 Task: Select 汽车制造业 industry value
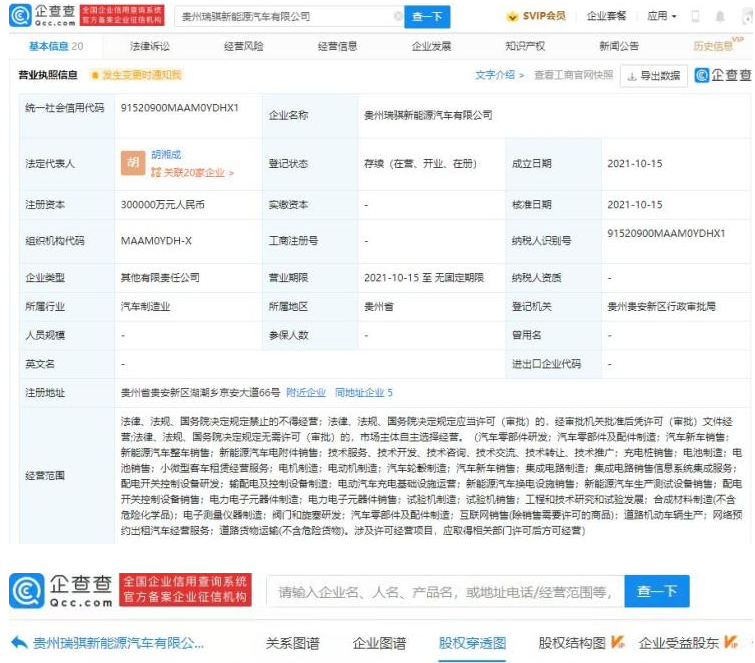145,306
